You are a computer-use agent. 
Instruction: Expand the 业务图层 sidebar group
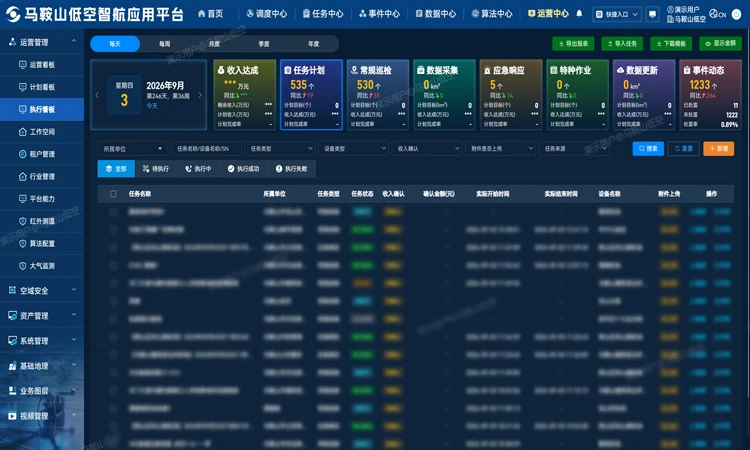coord(42,391)
